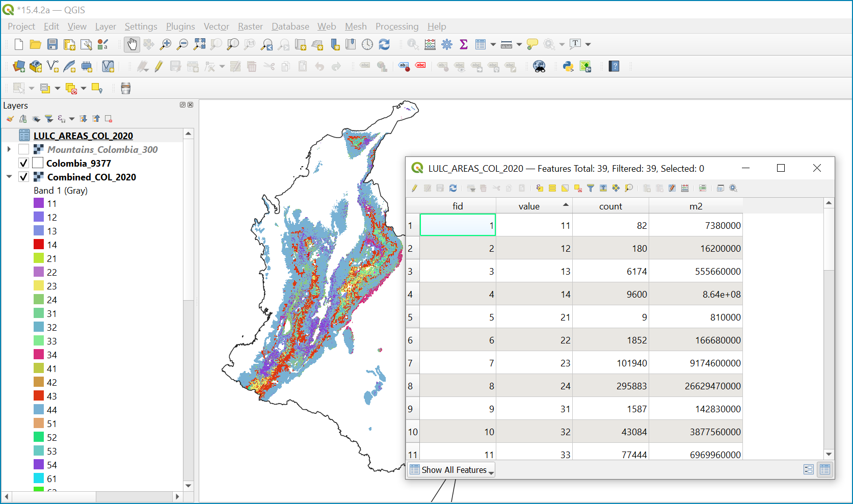The image size is (853, 504).
Task: Open the select features dropdown arrow
Action: (x=32, y=89)
